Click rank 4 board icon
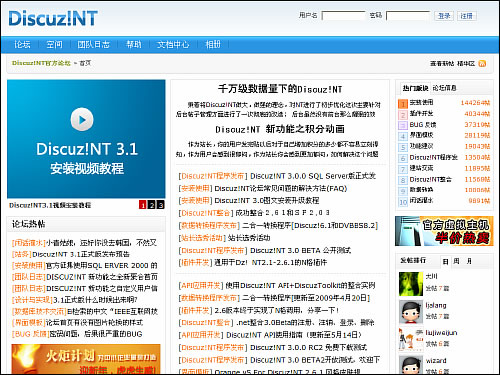500x375 pixels. point(403,136)
